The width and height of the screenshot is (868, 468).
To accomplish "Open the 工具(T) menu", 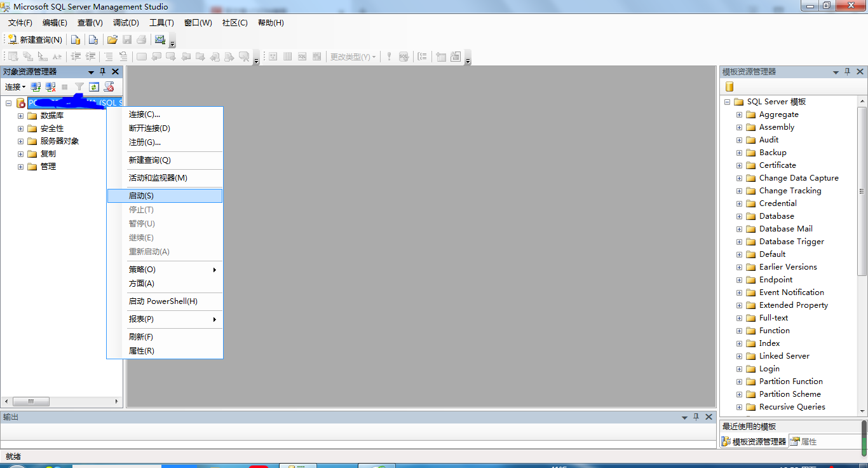I will click(161, 23).
